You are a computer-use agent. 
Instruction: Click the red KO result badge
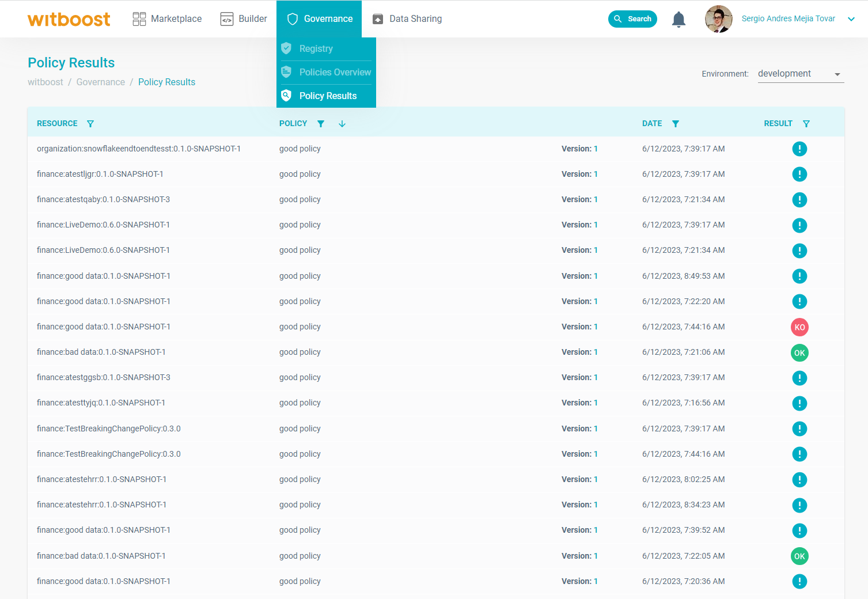799,327
